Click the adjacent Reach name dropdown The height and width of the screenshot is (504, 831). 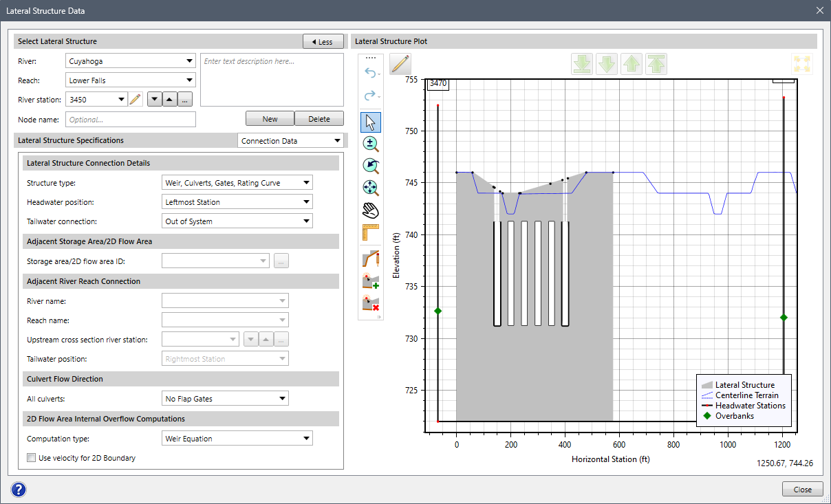point(225,320)
